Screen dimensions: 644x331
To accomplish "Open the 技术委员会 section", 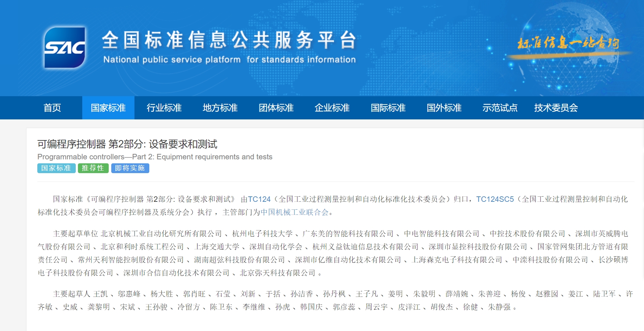I will (x=556, y=107).
